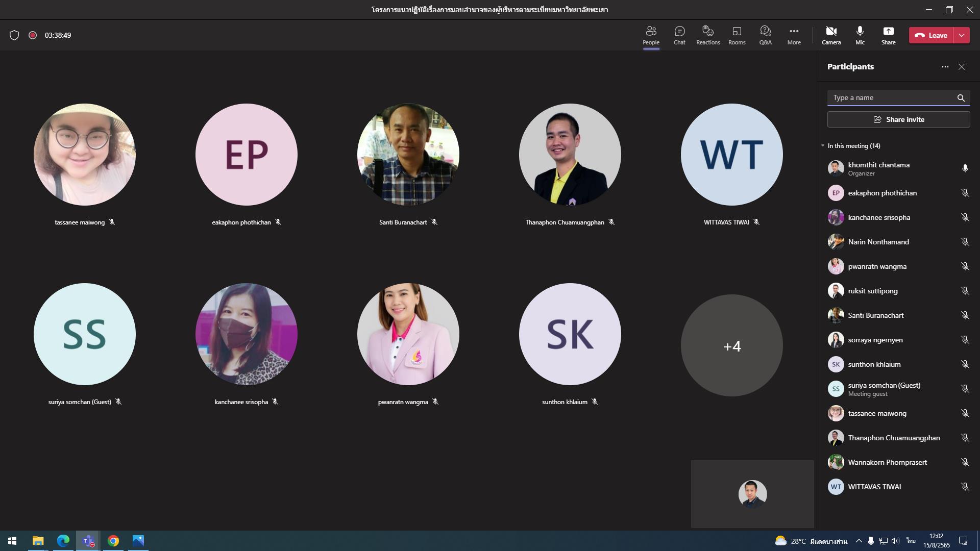Click Thanaphon Chuamuangphan tile avatar
This screenshot has width=980, height=551.
coord(570,155)
